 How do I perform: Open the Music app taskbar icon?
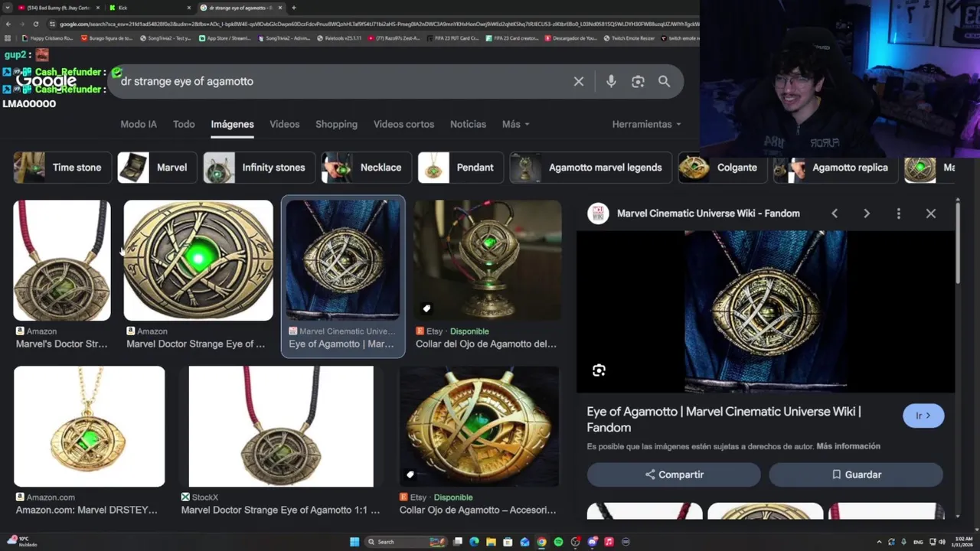pyautogui.click(x=609, y=542)
